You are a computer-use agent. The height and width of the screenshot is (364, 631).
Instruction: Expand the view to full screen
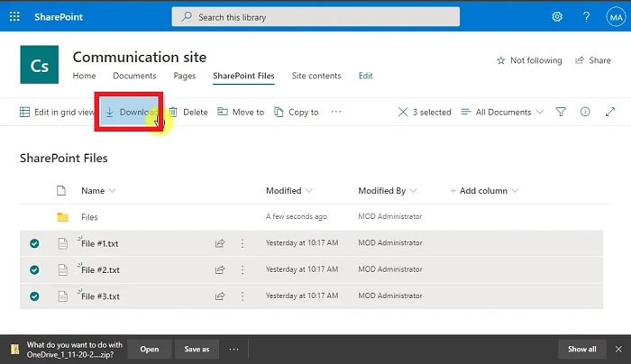609,112
